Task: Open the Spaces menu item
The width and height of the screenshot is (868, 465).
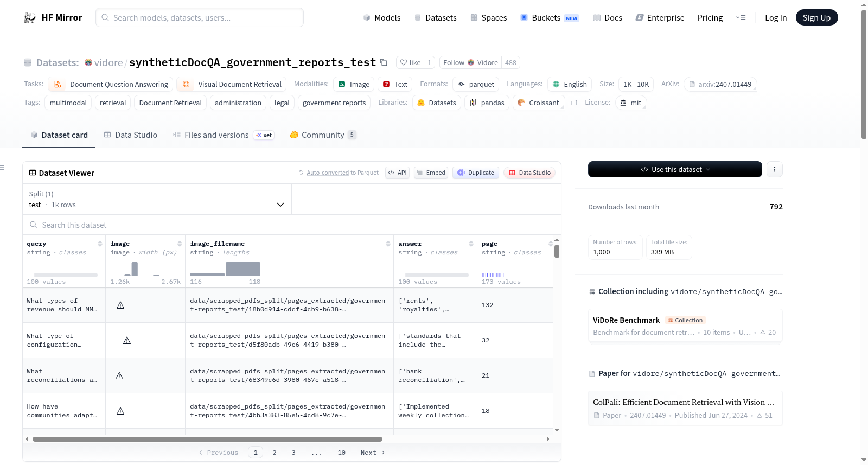Action: pyautogui.click(x=488, y=17)
